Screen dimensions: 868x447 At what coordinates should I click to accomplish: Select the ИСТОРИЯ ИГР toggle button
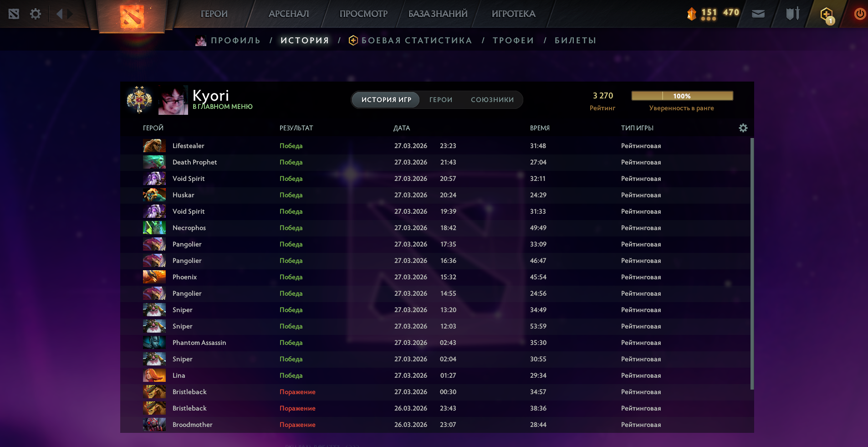(386, 100)
